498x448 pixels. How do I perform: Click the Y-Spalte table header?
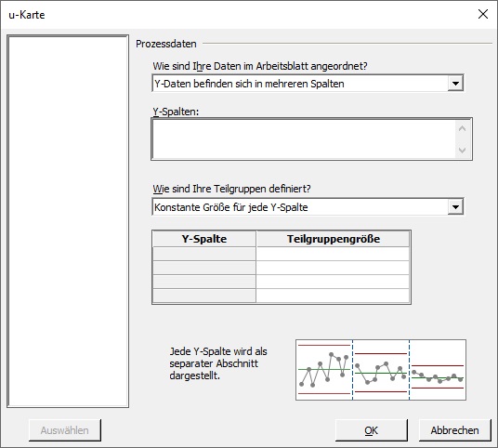[x=204, y=239]
